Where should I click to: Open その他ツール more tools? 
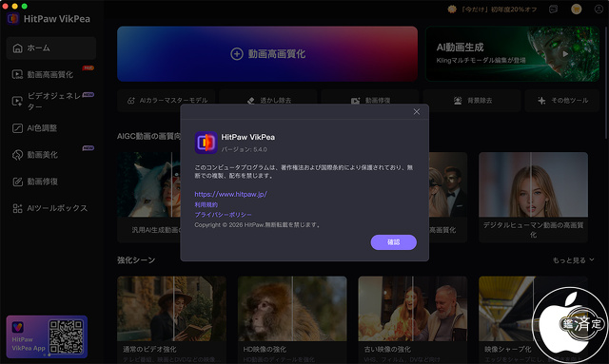tap(562, 101)
